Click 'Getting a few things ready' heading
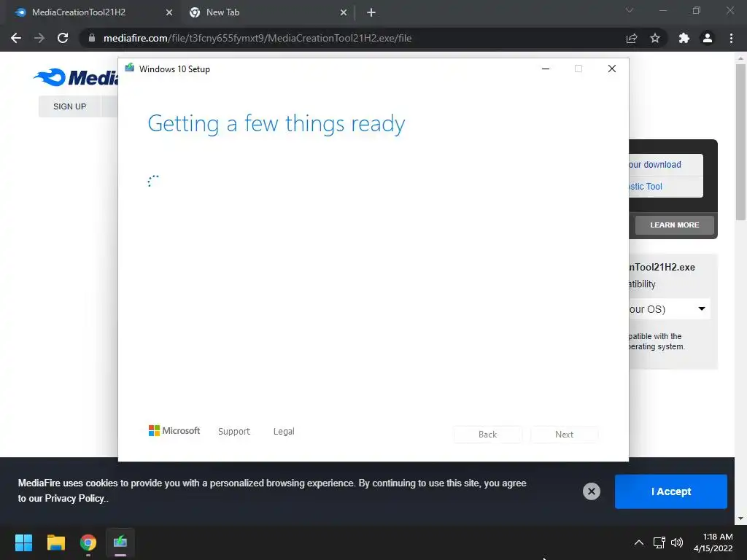Viewport: 747px width, 560px height. 276,124
